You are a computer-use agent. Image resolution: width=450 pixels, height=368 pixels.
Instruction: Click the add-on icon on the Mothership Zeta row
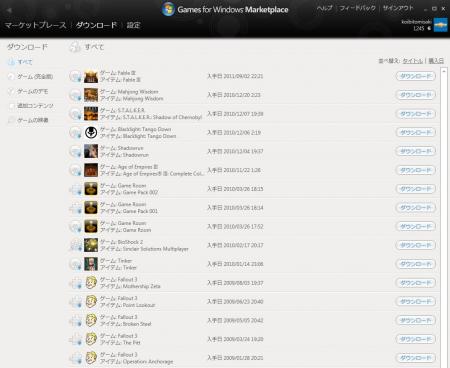76,283
